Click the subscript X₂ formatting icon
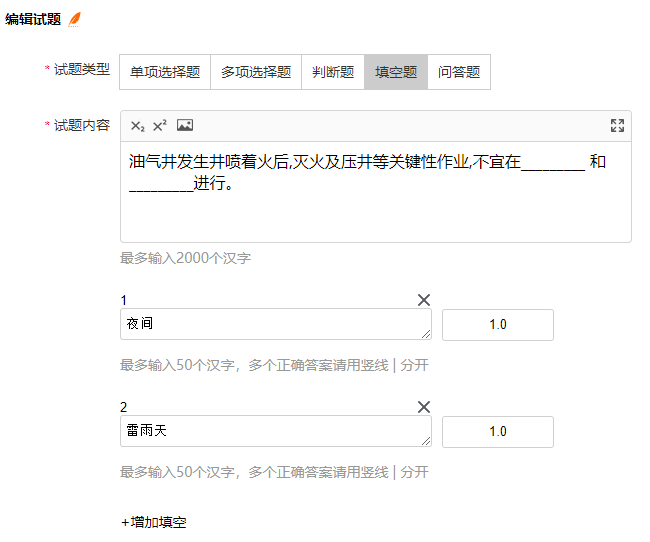Viewport: 650px width, 542px height. (x=137, y=126)
